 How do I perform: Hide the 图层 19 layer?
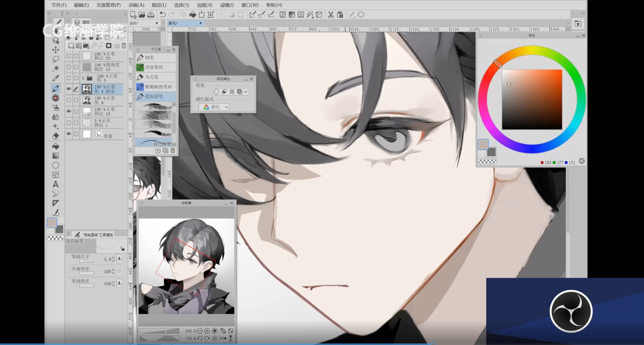coord(68,111)
